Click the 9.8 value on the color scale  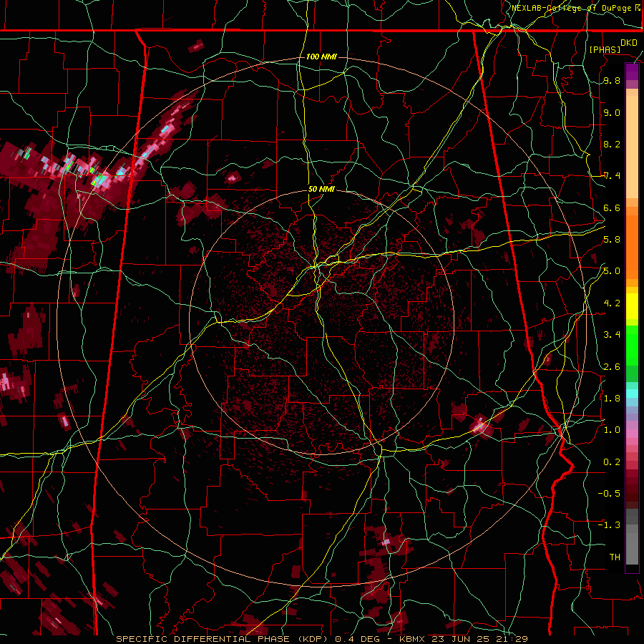612,81
